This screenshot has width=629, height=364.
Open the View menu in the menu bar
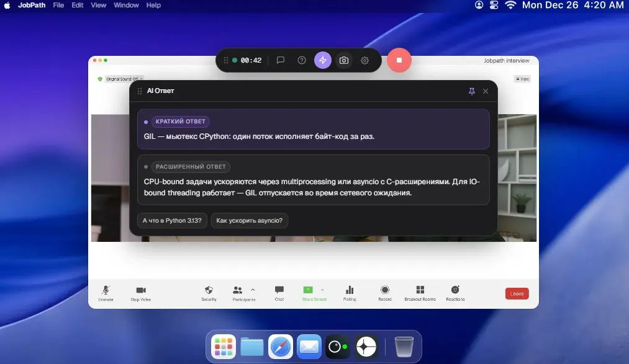point(98,5)
